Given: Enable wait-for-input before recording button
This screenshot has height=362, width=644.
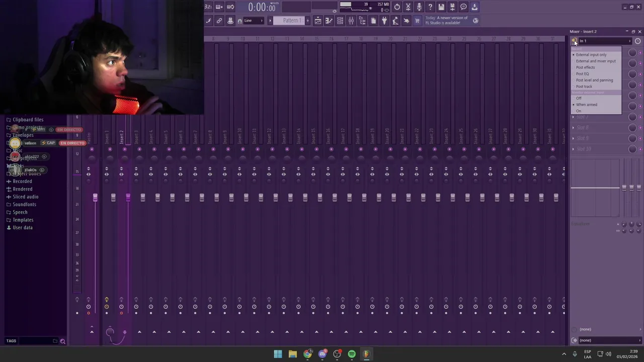Looking at the screenshot, I should pyautogui.click(x=219, y=7).
